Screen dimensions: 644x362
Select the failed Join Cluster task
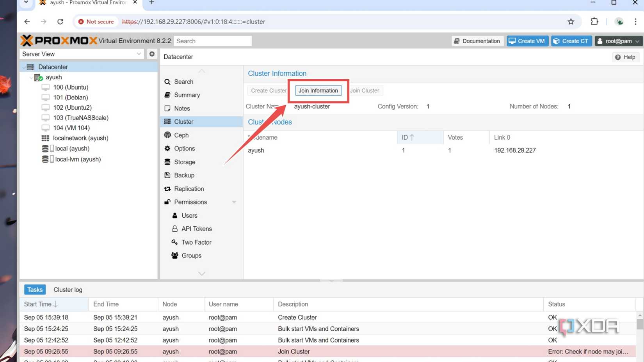pos(328,351)
